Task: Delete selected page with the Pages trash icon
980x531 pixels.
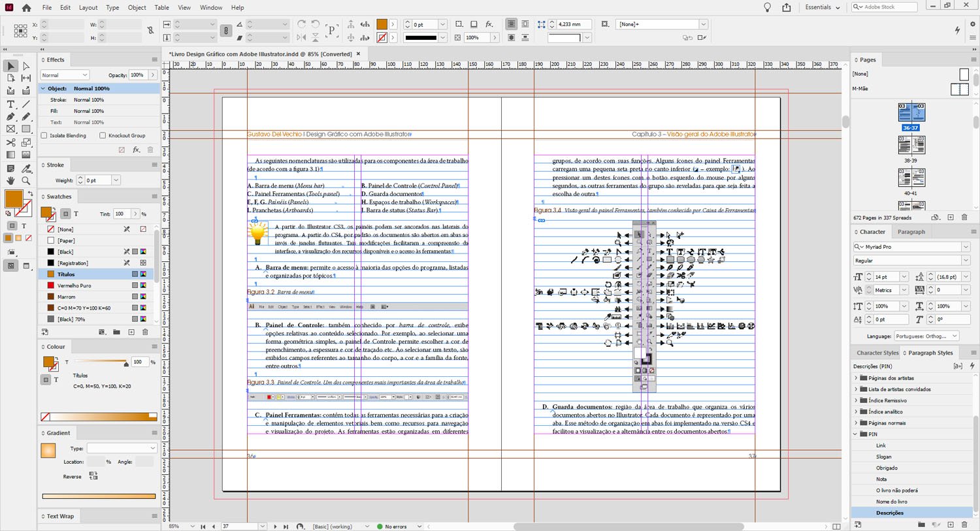Action: (964, 217)
